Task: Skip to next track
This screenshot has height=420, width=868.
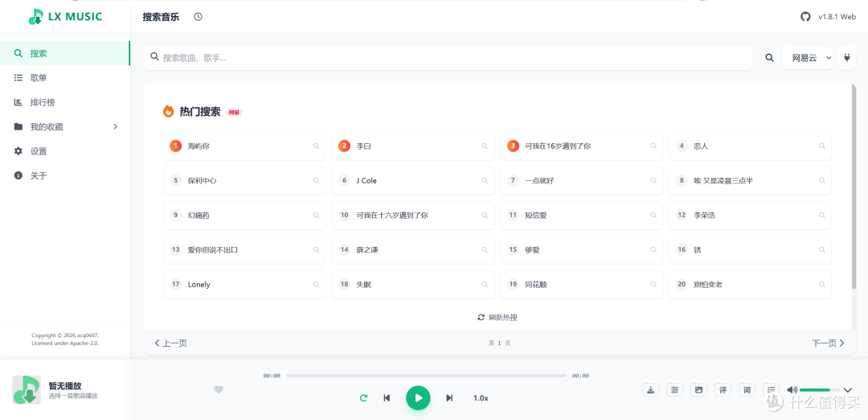Action: (x=449, y=397)
